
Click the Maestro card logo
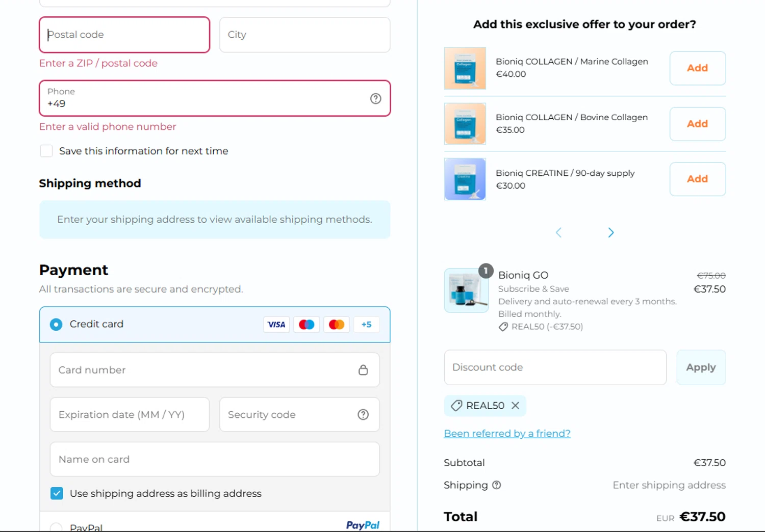tap(307, 325)
